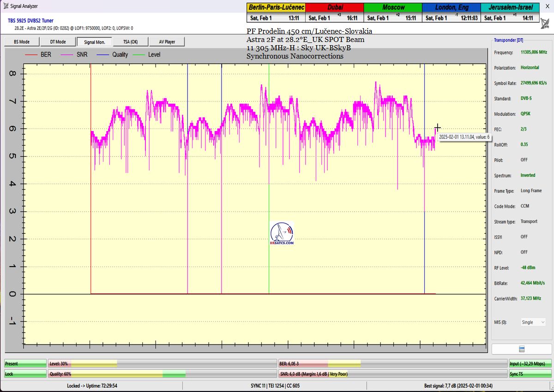Click the blue Quality legend line

pyautogui.click(x=102, y=54)
